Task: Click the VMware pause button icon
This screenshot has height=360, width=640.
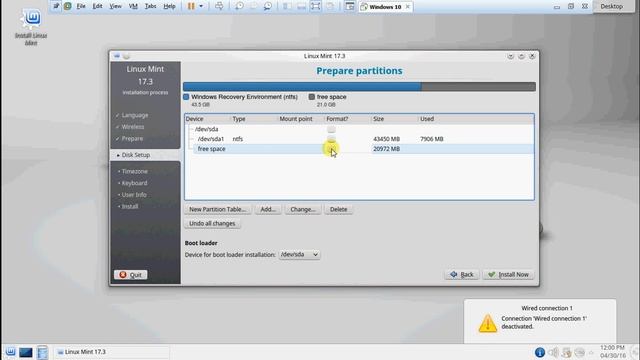Action: click(191, 6)
